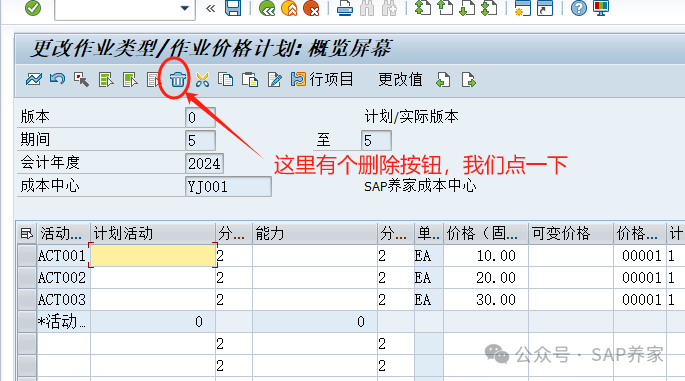This screenshot has width=685, height=381.
Task: Select row ACT001 via its row selector
Action: tap(27, 256)
